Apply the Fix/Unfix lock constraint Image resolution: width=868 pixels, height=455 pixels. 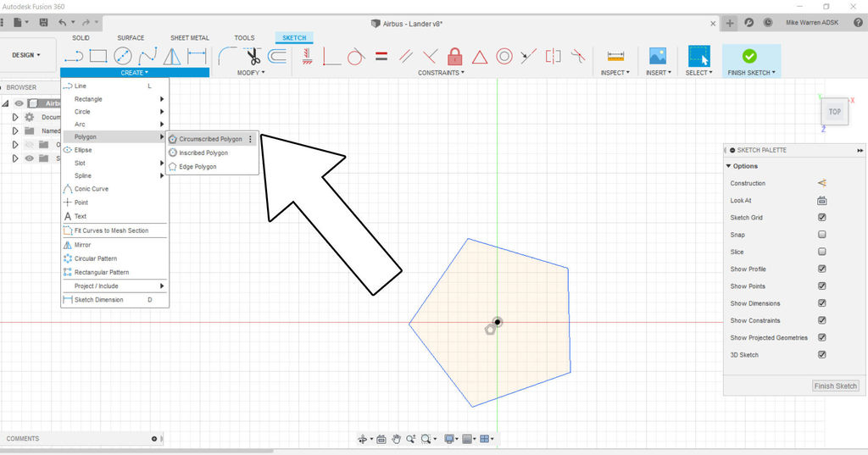(x=454, y=56)
